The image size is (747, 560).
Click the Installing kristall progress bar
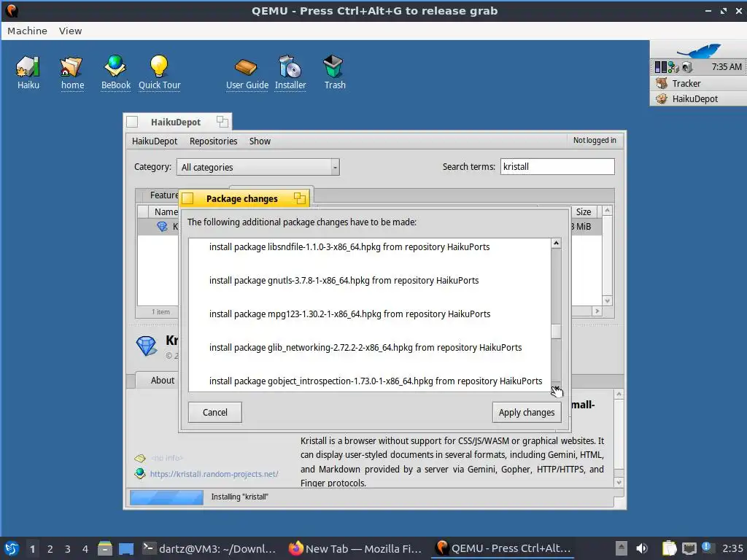(x=167, y=497)
